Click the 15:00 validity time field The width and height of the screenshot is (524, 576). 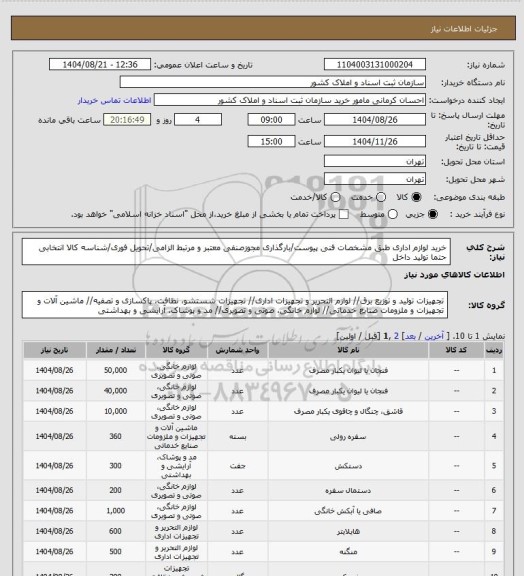271,141
